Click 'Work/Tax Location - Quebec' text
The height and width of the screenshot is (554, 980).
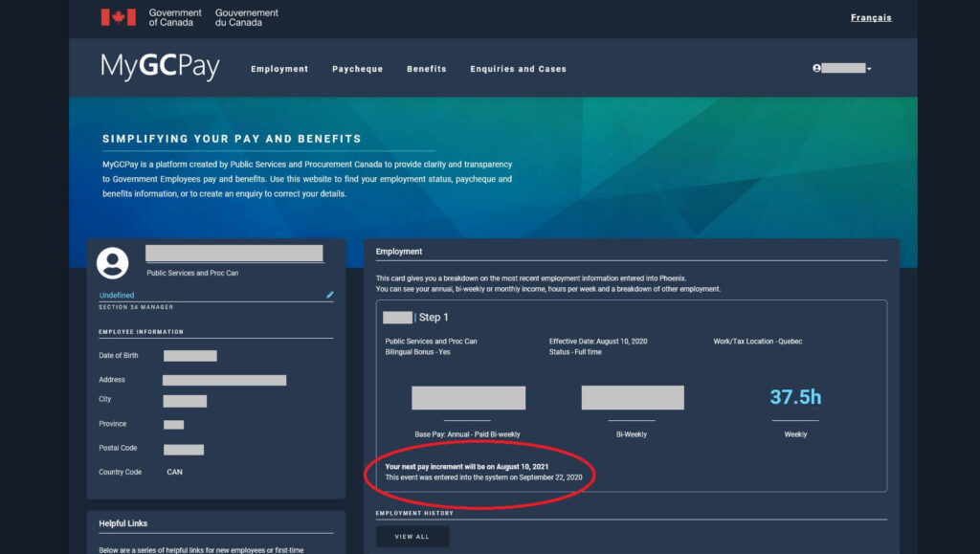click(x=758, y=342)
